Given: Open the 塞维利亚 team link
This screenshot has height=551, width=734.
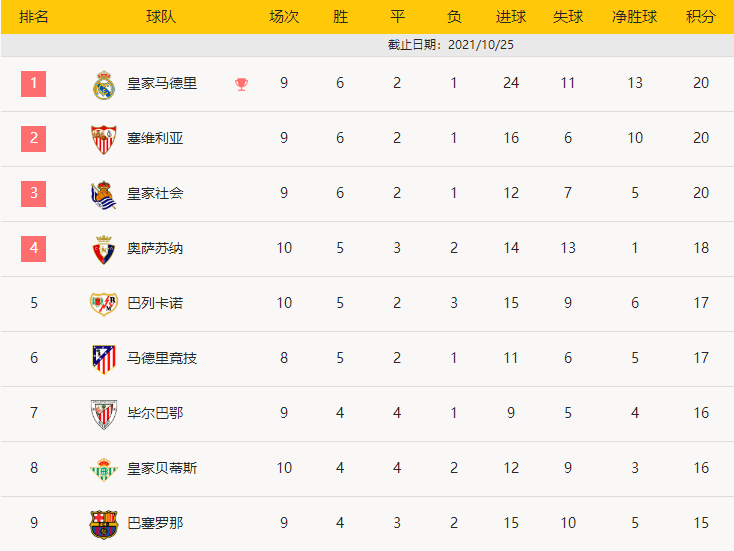Looking at the screenshot, I should 155,139.
